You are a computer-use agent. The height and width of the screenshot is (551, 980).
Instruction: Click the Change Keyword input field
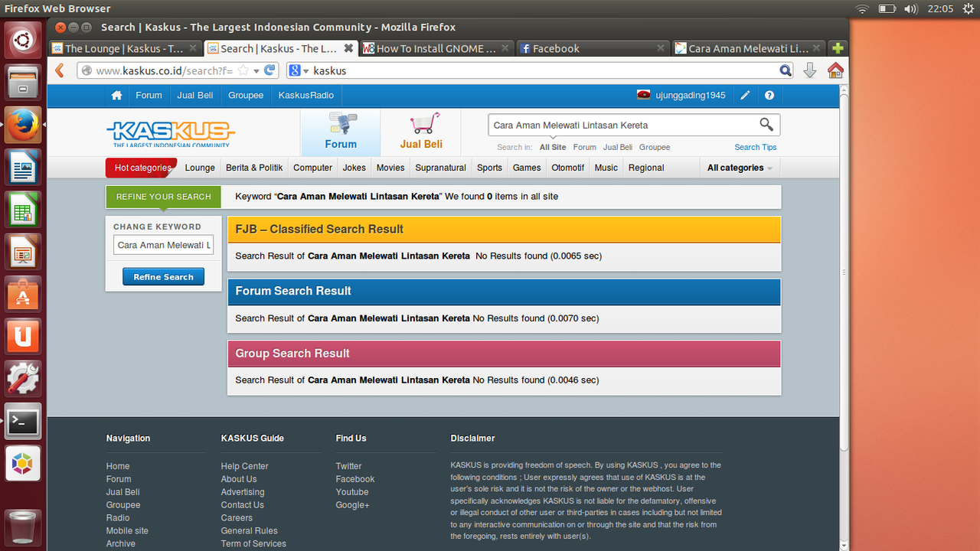pos(163,245)
